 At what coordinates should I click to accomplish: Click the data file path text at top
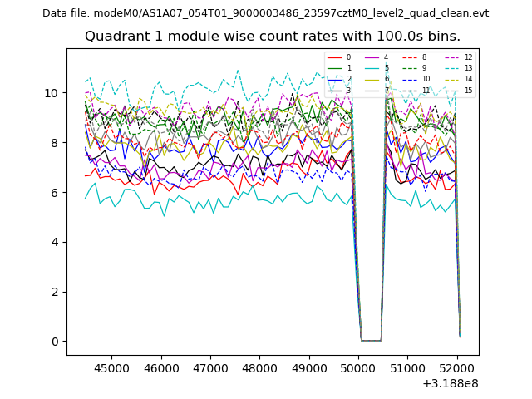(x=266, y=13)
